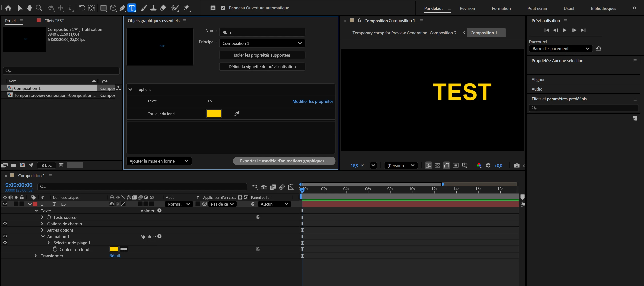Uncheck Panneau Ouverture automatique checkbox
This screenshot has height=286, width=644.
[x=223, y=8]
